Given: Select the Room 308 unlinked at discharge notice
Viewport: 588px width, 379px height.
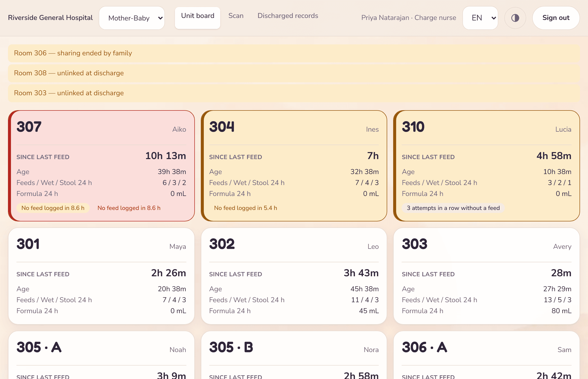Looking at the screenshot, I should (x=294, y=73).
